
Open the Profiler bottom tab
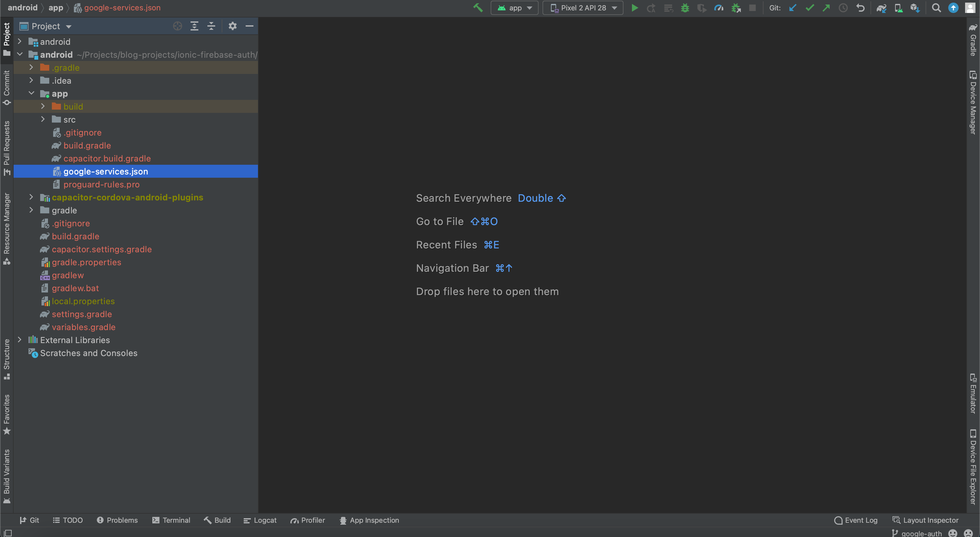(308, 520)
